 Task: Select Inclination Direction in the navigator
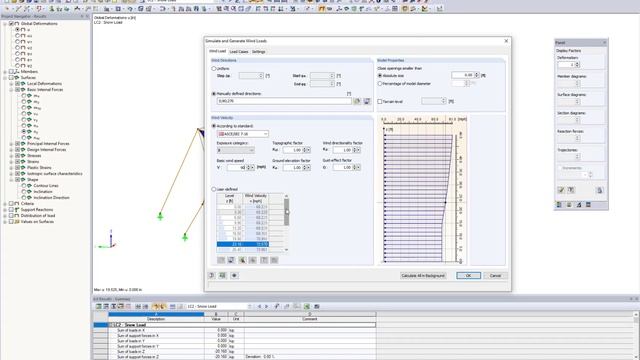pyautogui.click(x=51, y=198)
